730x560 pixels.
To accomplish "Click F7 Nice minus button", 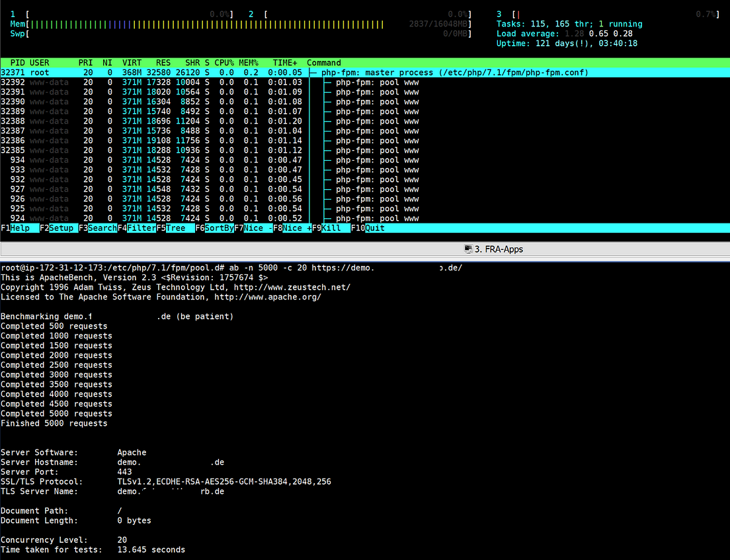I will click(254, 228).
